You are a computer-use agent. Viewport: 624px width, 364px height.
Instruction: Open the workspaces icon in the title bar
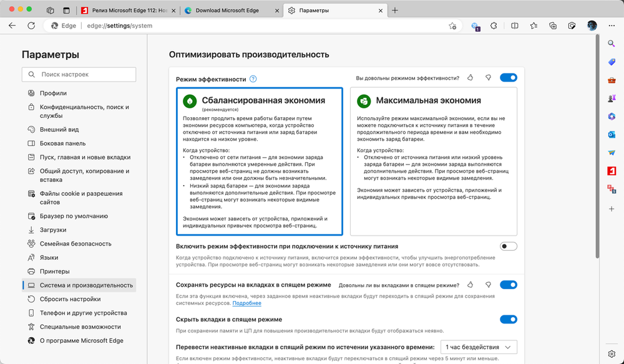pos(50,11)
